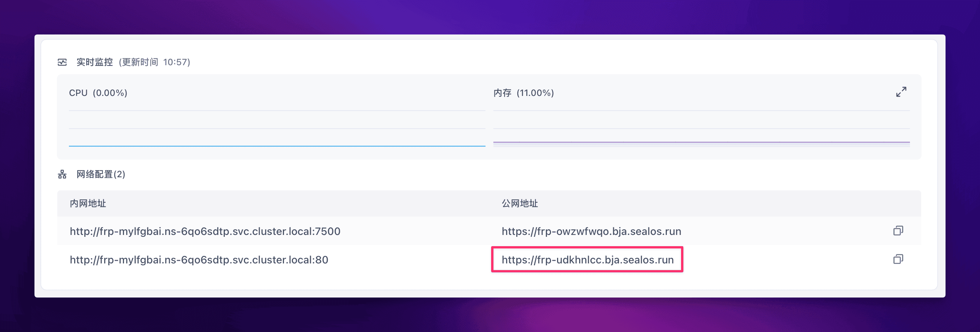Screen dimensions: 980x332
Task: Select the internal address ending in :7500
Action: (x=205, y=231)
